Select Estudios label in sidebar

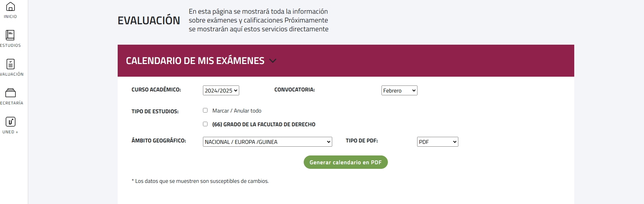coord(11,45)
